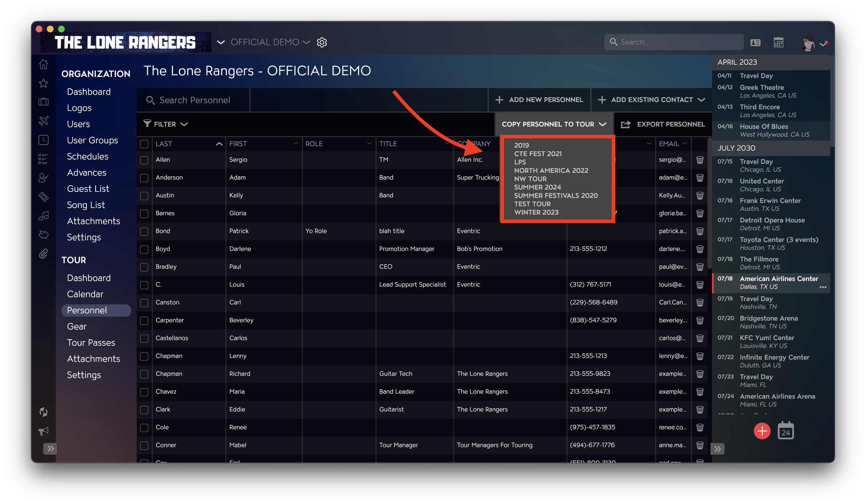Open the airplane travel icon in sidebar
866x504 pixels.
click(43, 121)
